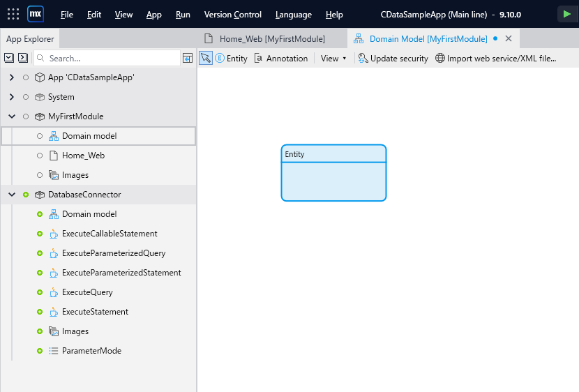579x392 pixels.
Task: Select the ExecuteParameterizedQuery Java action
Action: [x=114, y=253]
